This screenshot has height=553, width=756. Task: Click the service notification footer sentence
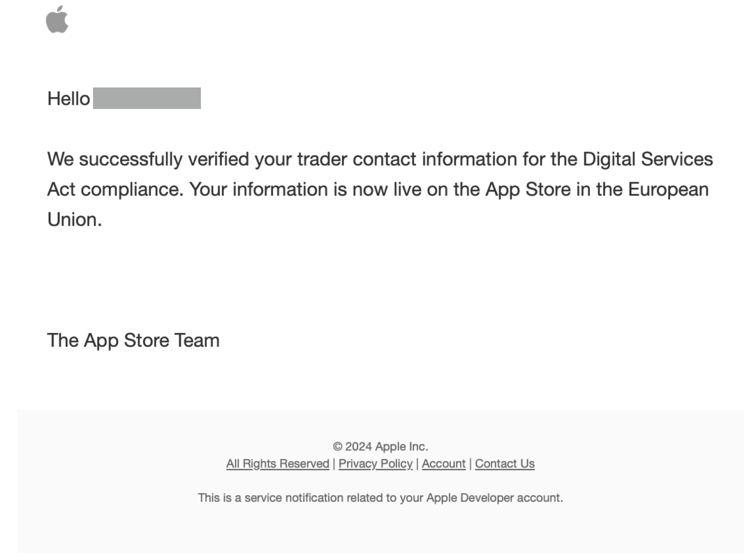[380, 498]
